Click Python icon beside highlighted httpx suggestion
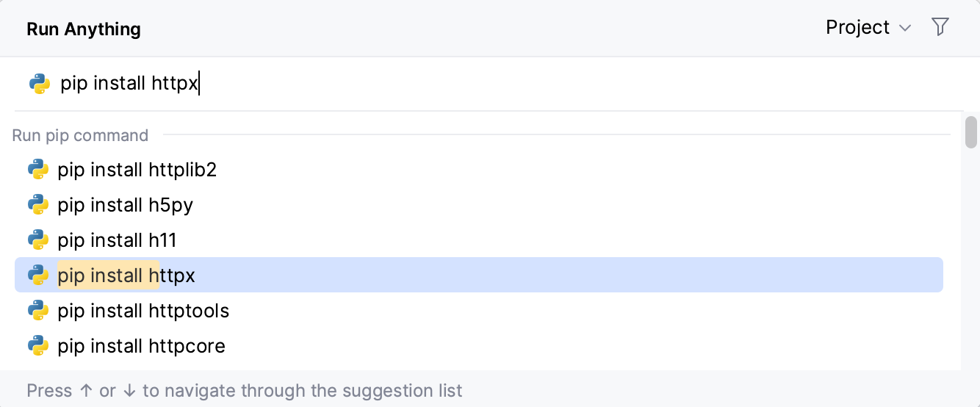 (x=38, y=275)
